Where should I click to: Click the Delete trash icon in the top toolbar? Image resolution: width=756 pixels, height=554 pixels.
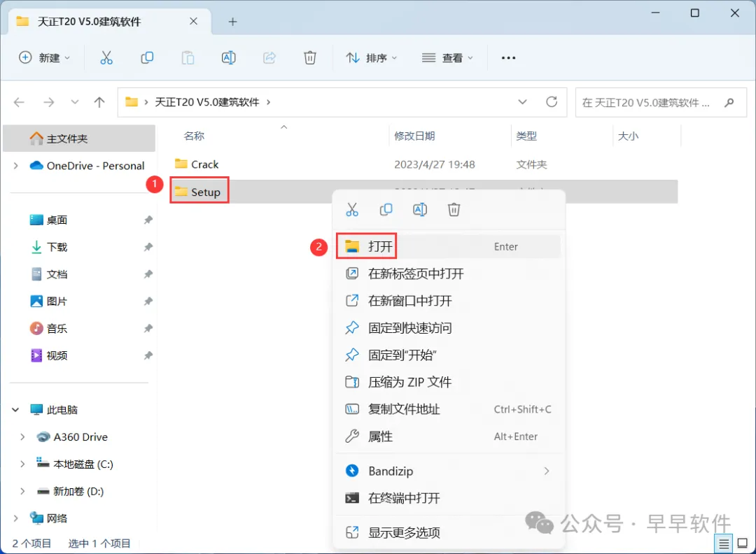pos(310,58)
